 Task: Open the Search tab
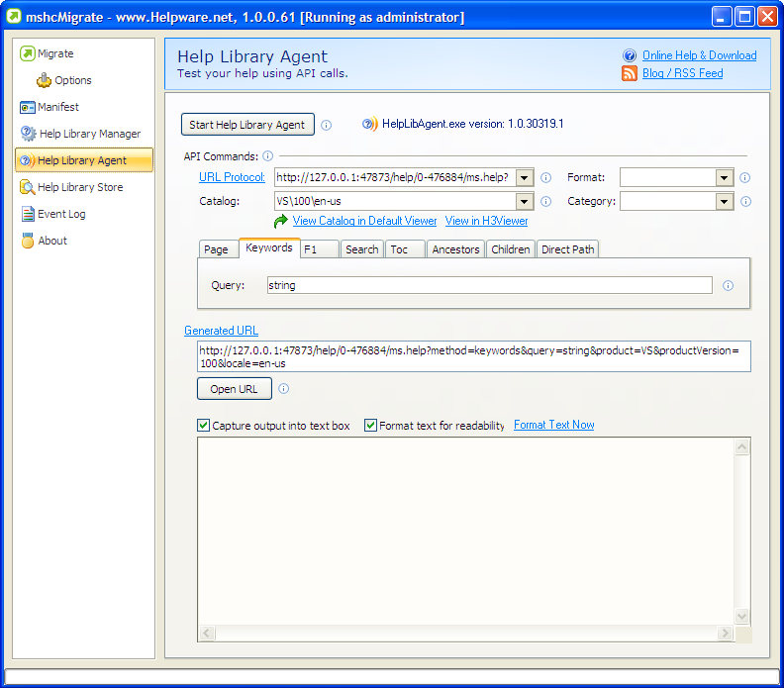(x=362, y=249)
